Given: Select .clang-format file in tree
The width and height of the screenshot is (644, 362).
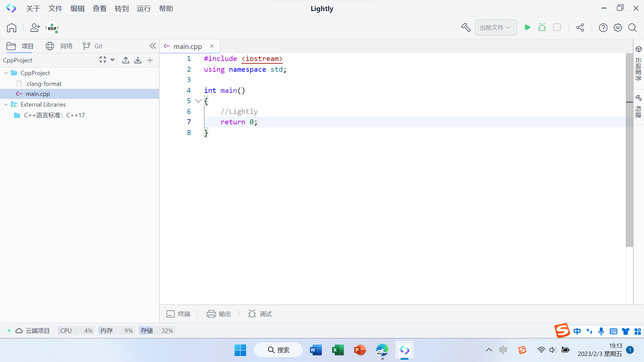Looking at the screenshot, I should (x=43, y=83).
